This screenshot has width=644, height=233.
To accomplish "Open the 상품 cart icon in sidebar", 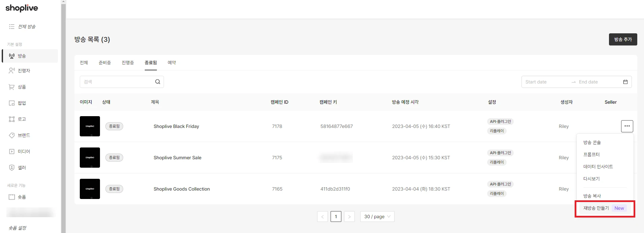I will 12,87.
